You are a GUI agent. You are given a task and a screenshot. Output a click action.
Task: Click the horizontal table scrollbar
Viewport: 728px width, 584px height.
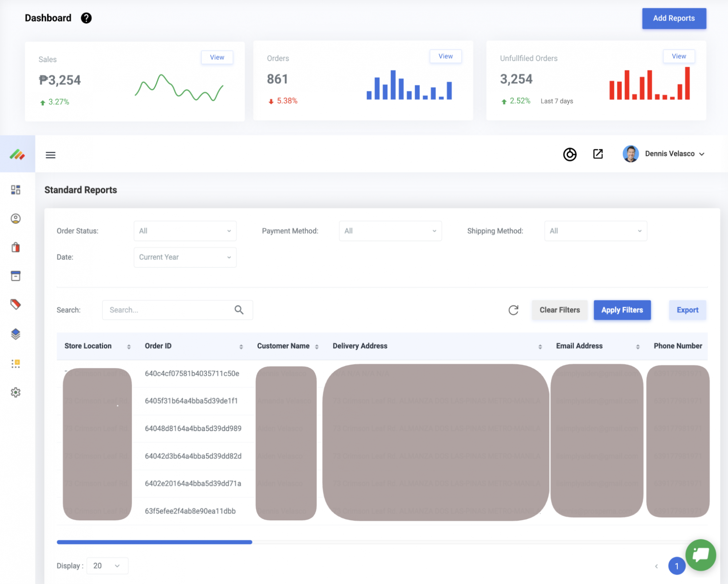tap(154, 542)
